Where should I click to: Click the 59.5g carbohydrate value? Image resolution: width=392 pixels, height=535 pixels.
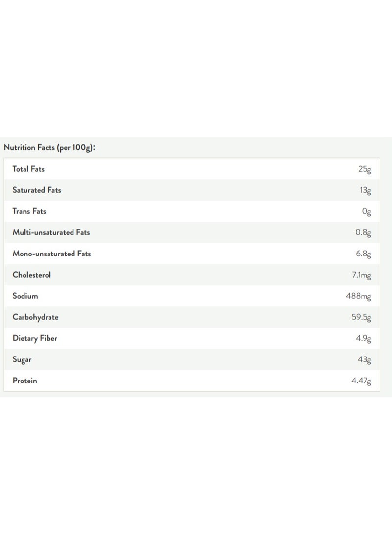(x=361, y=317)
